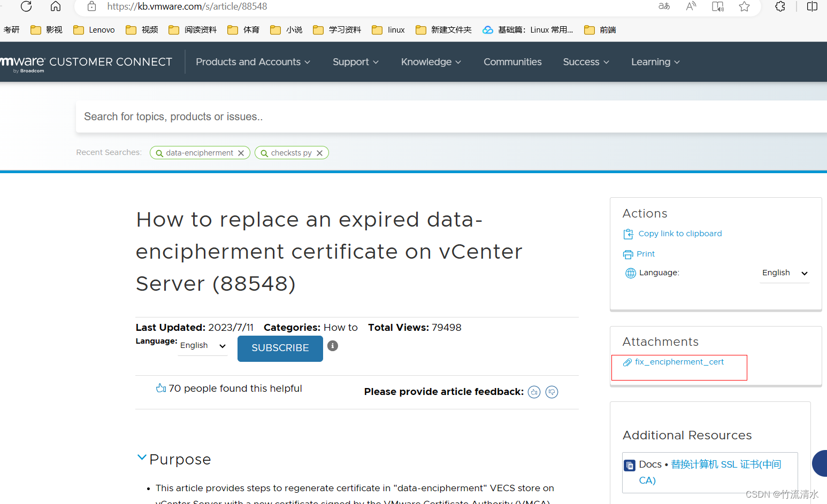827x504 pixels.
Task: Open the translate page icon
Action: pos(664,6)
